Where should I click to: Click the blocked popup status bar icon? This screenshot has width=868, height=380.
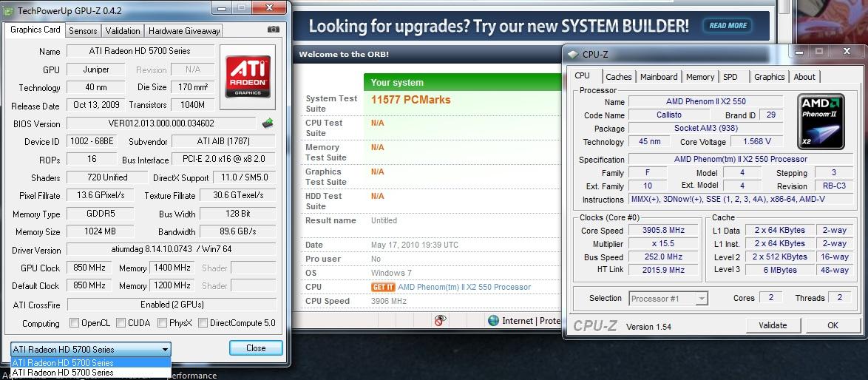coord(440,320)
